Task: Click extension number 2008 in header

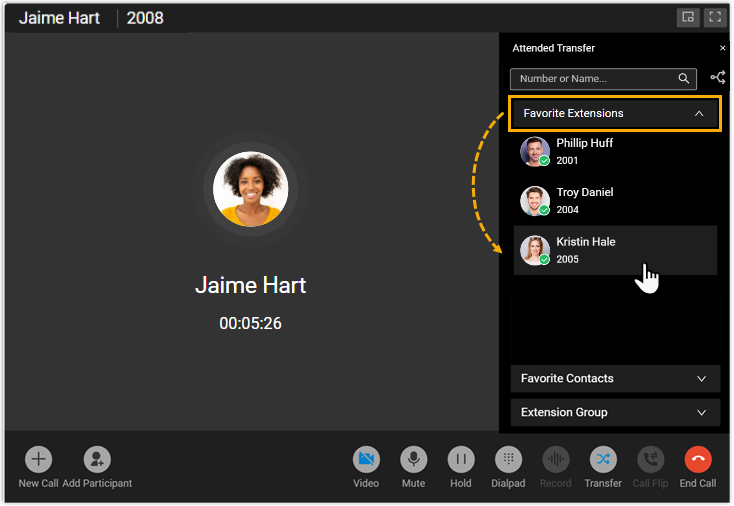Action: coord(145,18)
